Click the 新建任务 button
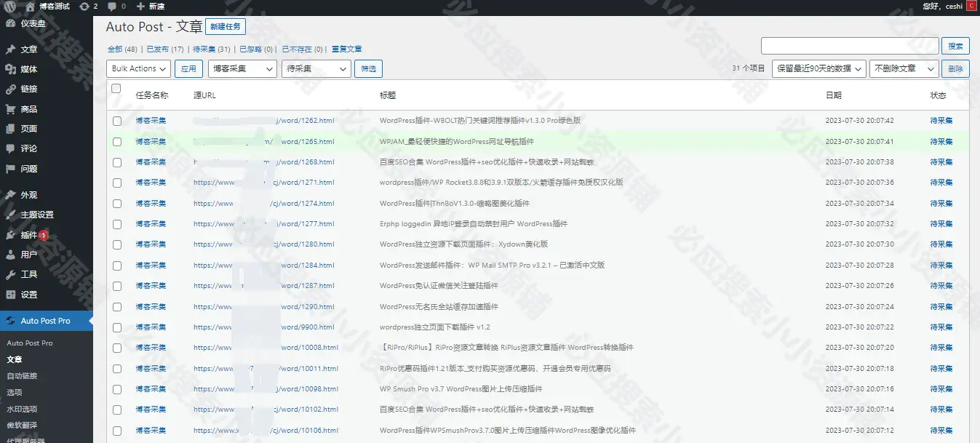Image resolution: width=980 pixels, height=443 pixels. [226, 26]
